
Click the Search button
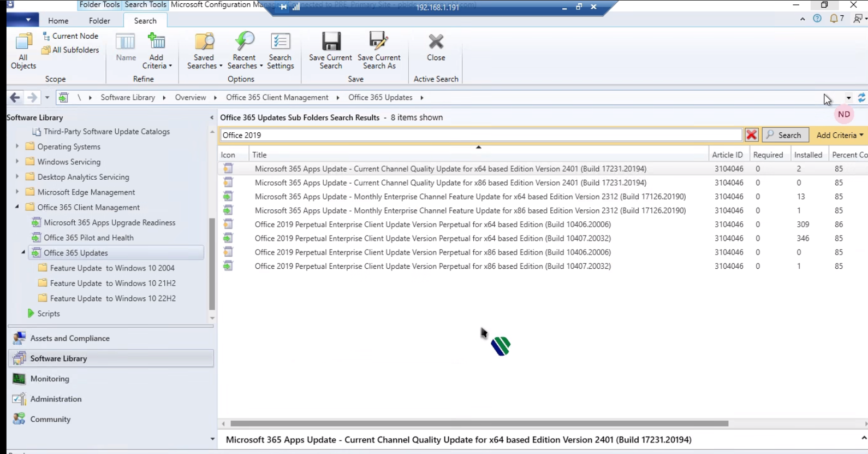pos(784,135)
